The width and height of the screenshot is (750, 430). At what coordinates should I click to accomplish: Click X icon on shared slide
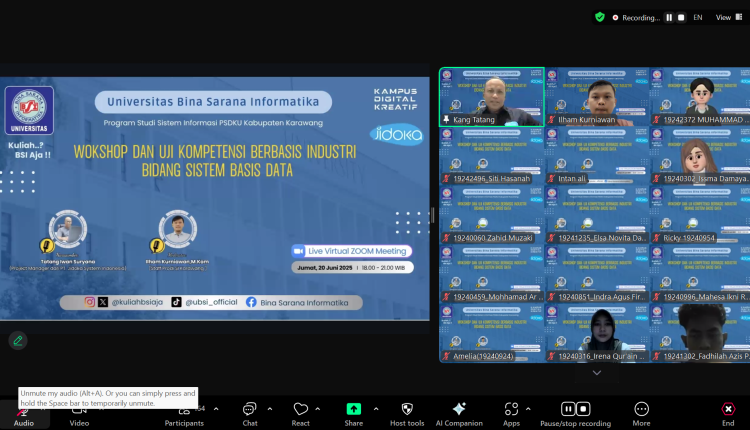click(x=103, y=302)
